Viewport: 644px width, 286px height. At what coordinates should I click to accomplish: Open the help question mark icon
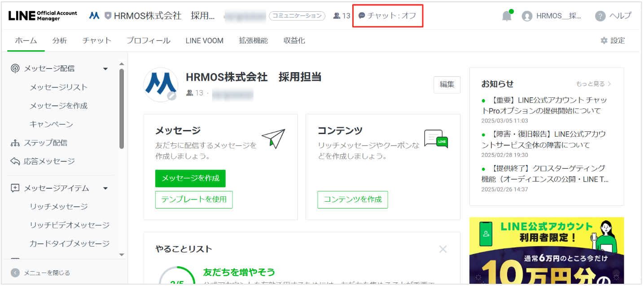(600, 16)
